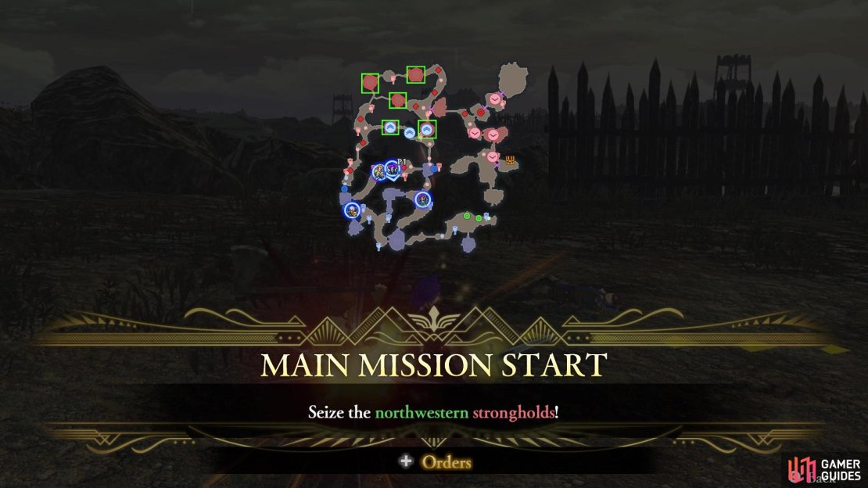This screenshot has height=488, width=868.
Task: Select the pink chevron marker beside treasure chest
Action: [x=492, y=156]
